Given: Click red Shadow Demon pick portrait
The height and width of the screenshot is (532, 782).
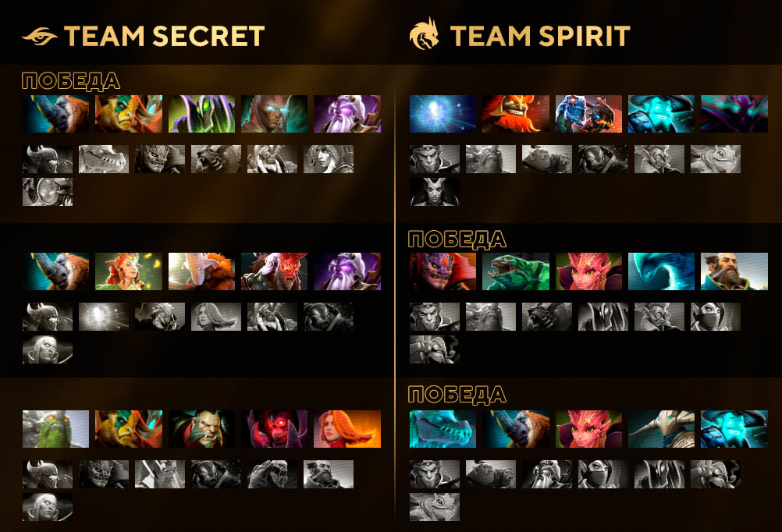Looking at the screenshot, I should [274, 429].
